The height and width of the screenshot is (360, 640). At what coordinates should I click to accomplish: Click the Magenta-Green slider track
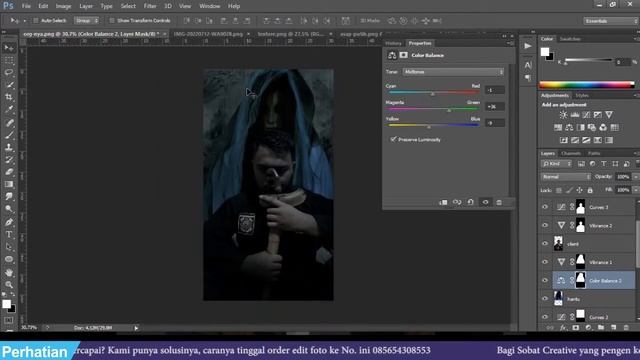[x=433, y=109]
